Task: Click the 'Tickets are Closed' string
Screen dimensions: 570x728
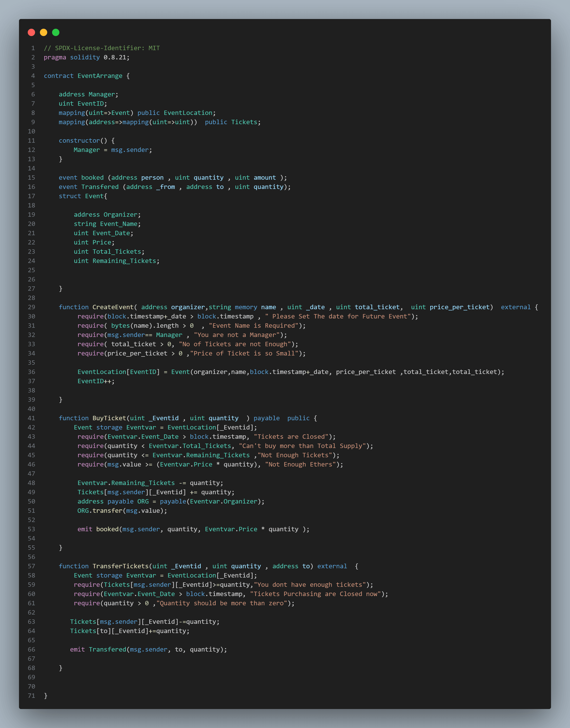Action: 291,437
